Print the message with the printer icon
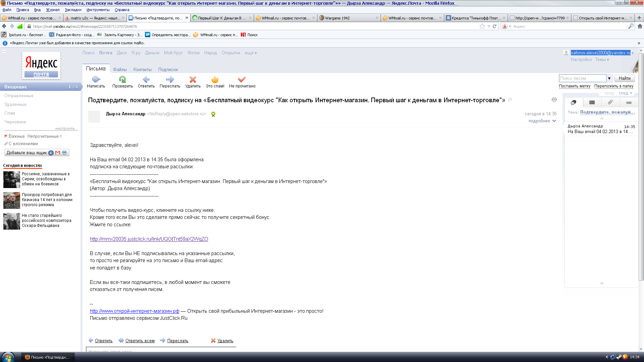Image resolution: width=644 pixels, height=362 pixels. pos(554,100)
